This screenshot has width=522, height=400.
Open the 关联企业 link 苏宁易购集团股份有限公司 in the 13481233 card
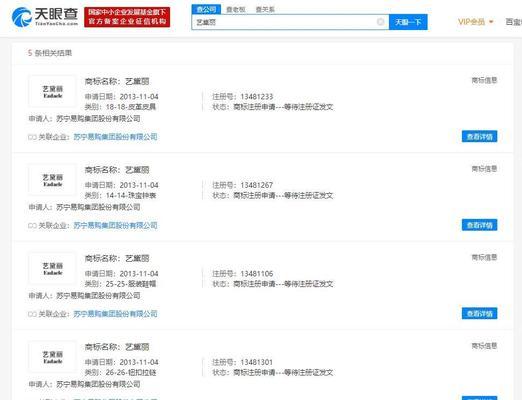tap(115, 137)
